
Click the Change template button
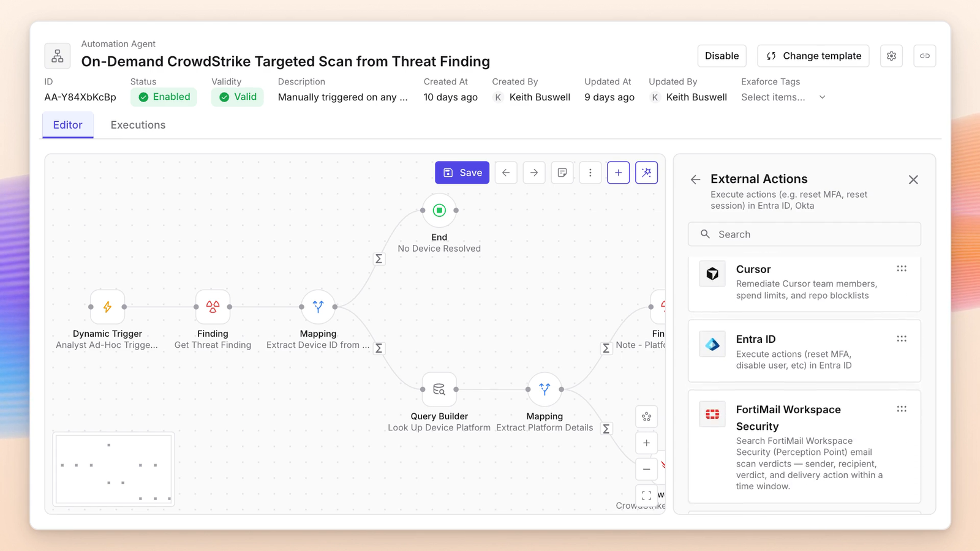[813, 56]
